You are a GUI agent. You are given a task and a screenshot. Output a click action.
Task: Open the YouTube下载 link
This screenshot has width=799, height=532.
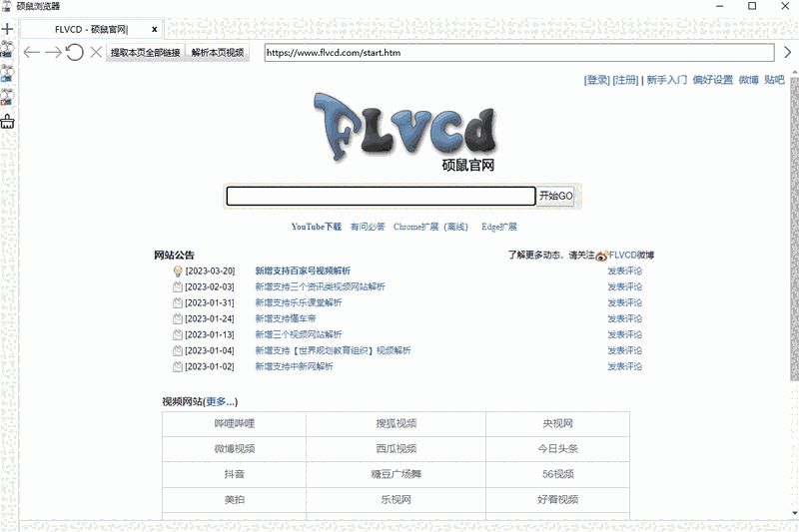point(317,227)
